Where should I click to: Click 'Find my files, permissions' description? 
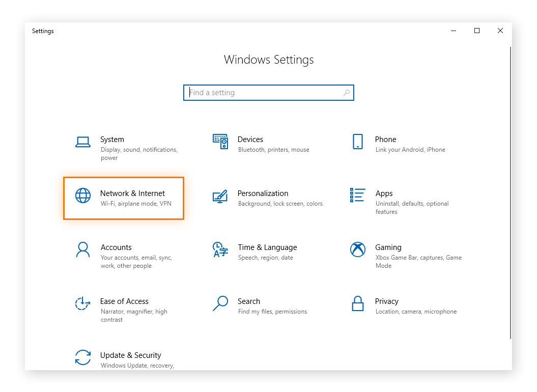click(x=273, y=312)
